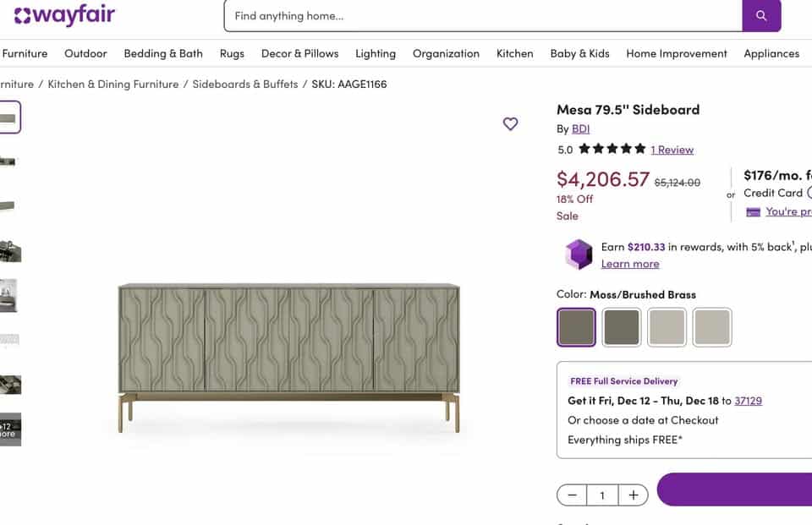Click the five-star rating stars
This screenshot has width=812, height=525.
612,150
